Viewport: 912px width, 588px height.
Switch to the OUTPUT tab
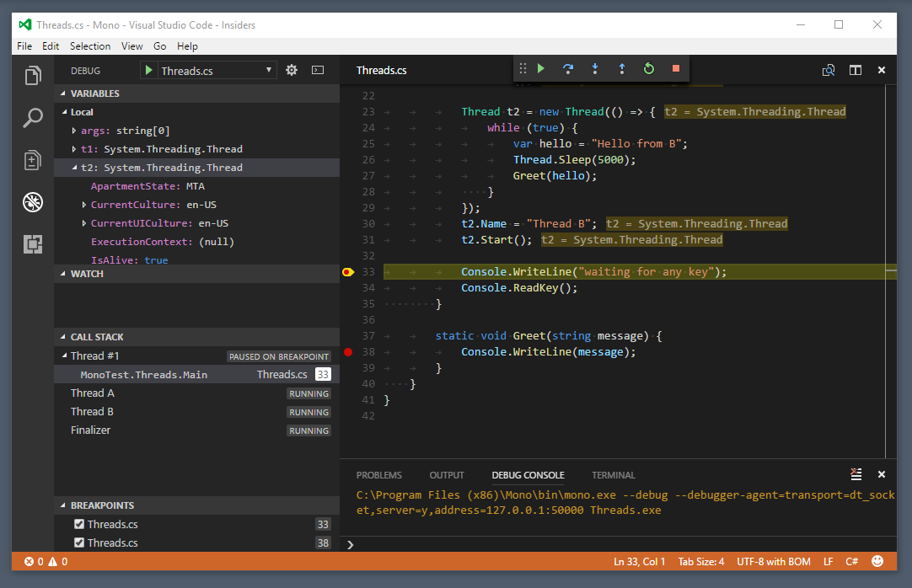coord(447,475)
